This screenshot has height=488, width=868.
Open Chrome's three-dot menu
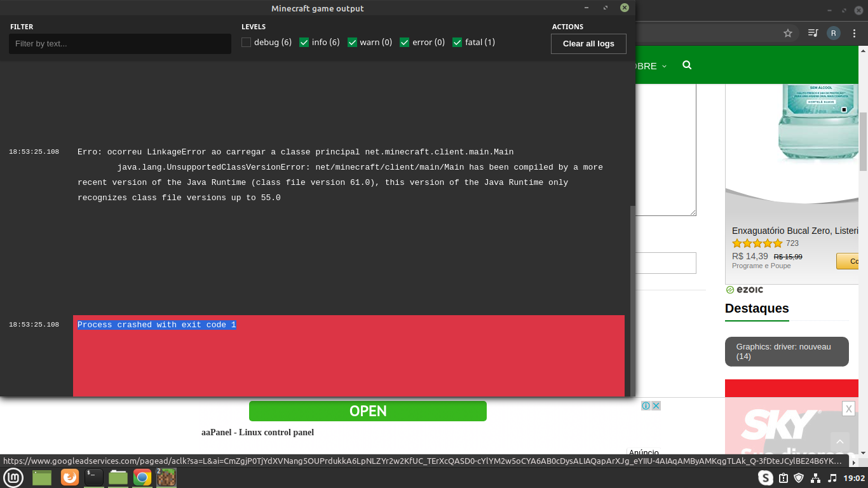tap(854, 33)
